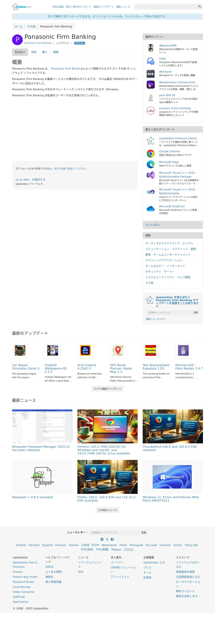The width and height of the screenshot is (215, 644).
Task: Open the Google Chrome icon
Action: (x=151, y=153)
